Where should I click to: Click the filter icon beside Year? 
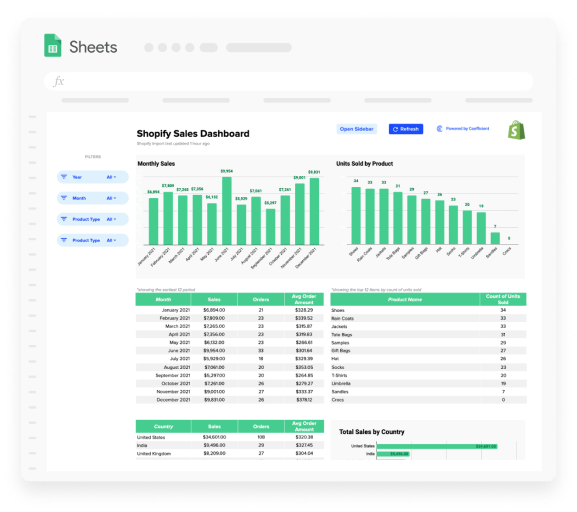(64, 177)
